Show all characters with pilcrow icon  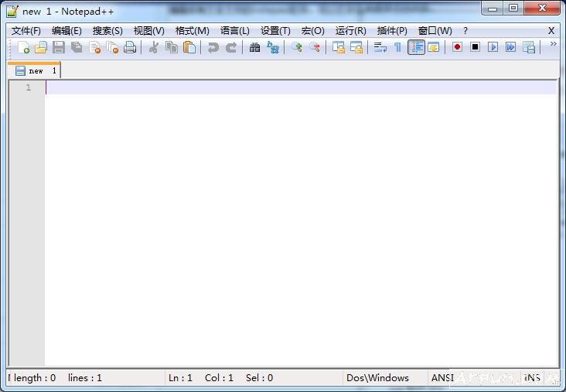click(x=397, y=47)
